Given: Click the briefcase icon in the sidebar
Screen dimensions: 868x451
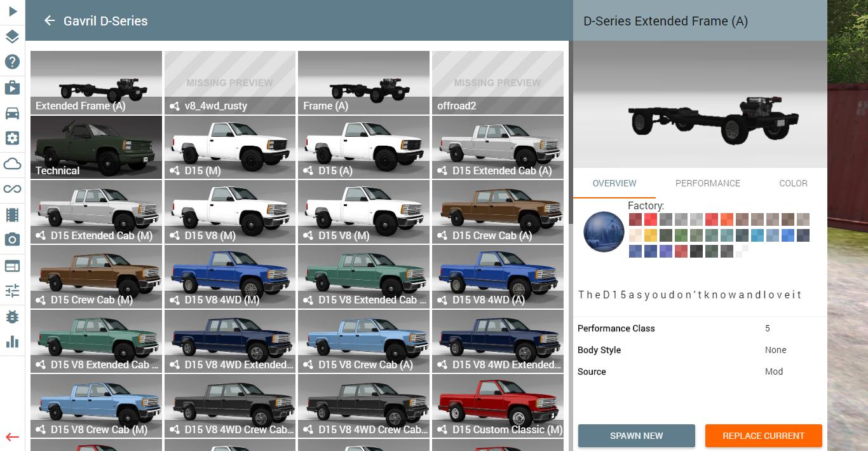Looking at the screenshot, I should click(12, 87).
